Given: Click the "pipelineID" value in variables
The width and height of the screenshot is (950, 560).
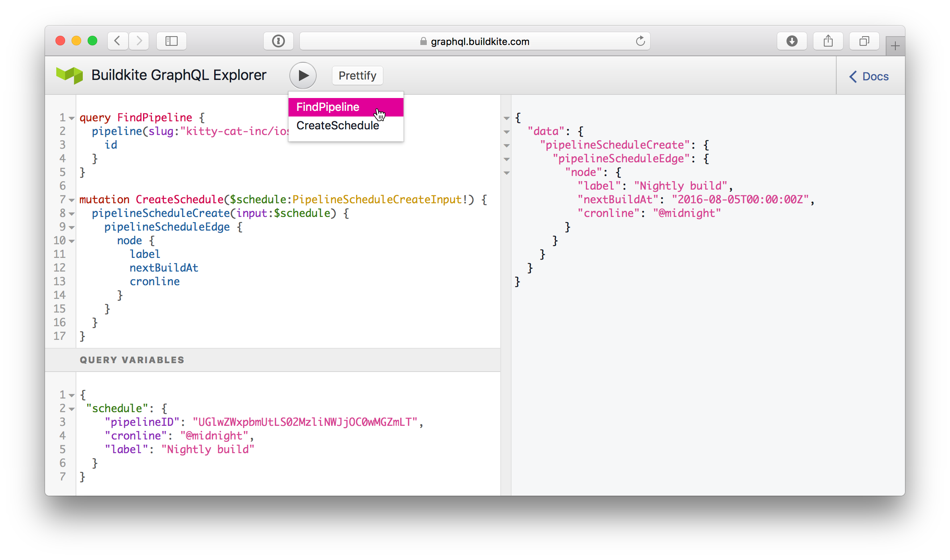Looking at the screenshot, I should click(x=305, y=422).
